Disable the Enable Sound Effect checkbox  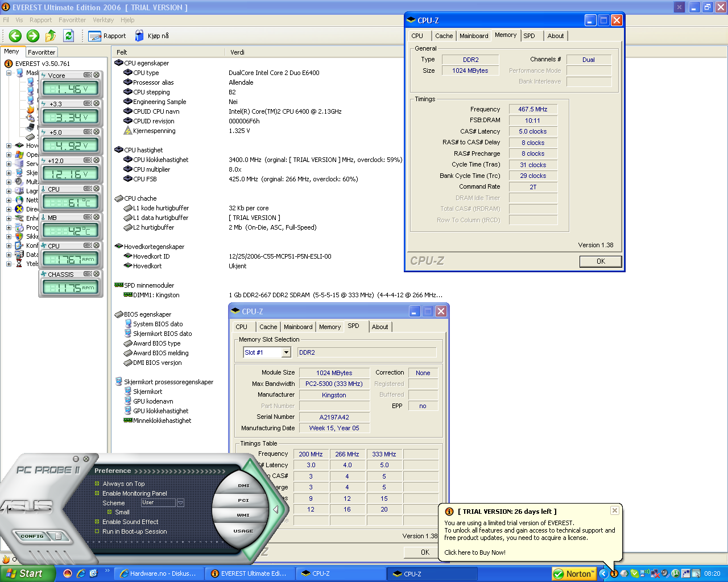97,522
